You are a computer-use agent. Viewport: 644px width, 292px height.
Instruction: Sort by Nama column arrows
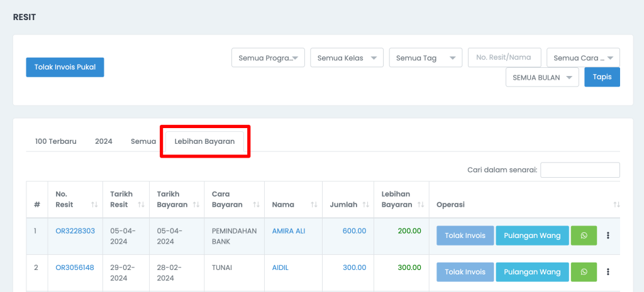[314, 204]
